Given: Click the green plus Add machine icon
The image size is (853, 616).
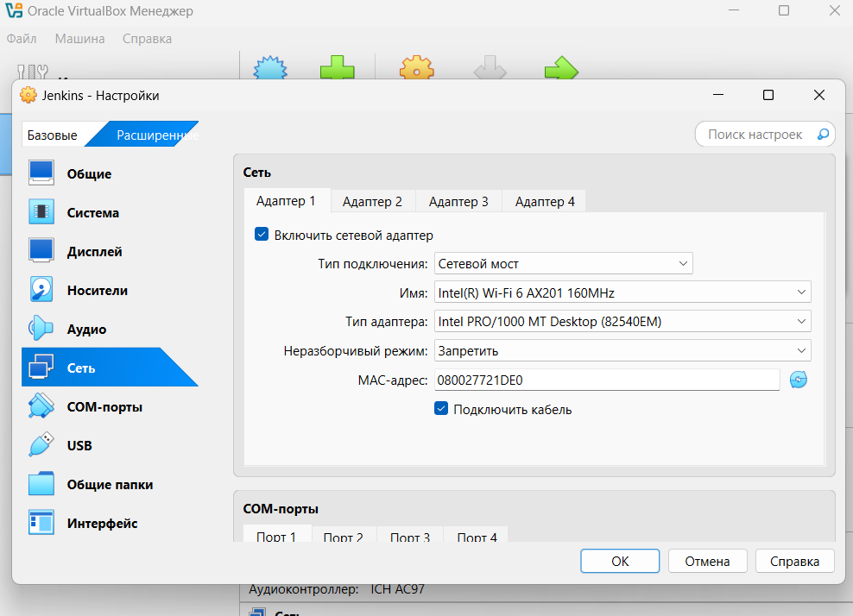Looking at the screenshot, I should click(338, 68).
